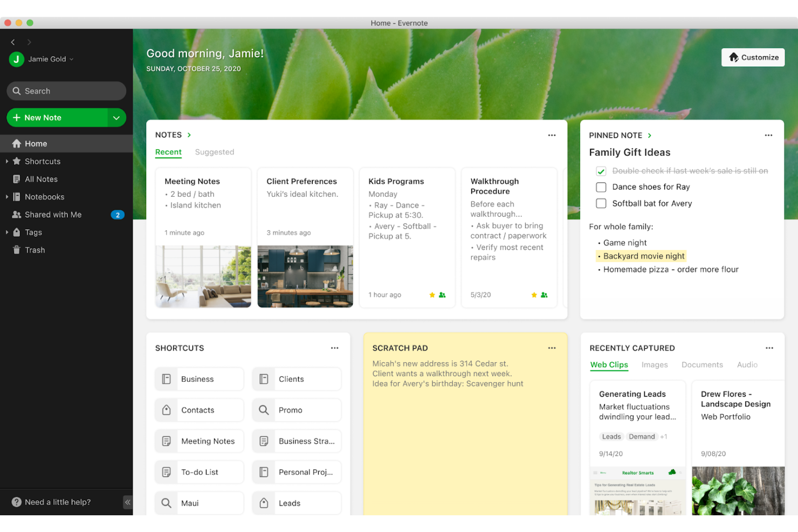Image resolution: width=798 pixels, height=532 pixels.
Task: Open the Notes section via its arrow
Action: (x=189, y=135)
